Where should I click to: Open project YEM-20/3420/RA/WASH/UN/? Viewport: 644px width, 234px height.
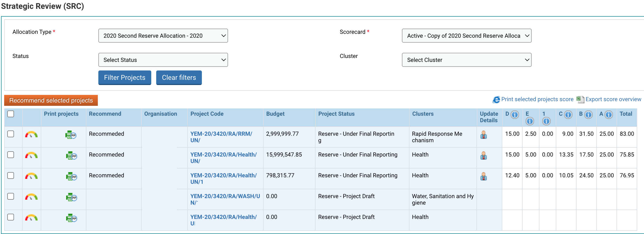pos(225,199)
